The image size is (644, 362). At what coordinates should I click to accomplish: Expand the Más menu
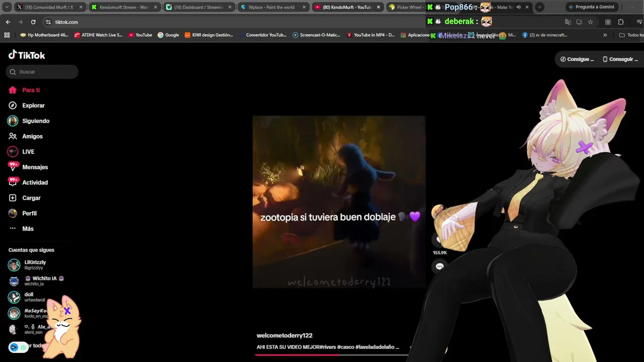click(x=28, y=229)
